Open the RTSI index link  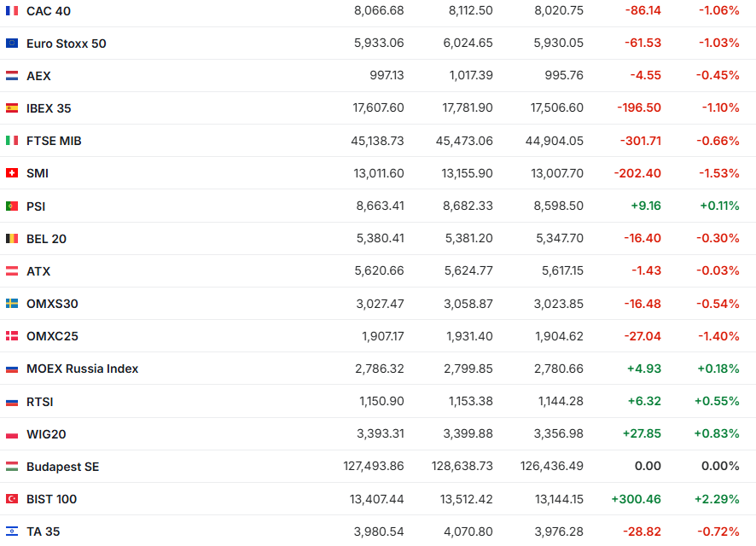tap(40, 402)
